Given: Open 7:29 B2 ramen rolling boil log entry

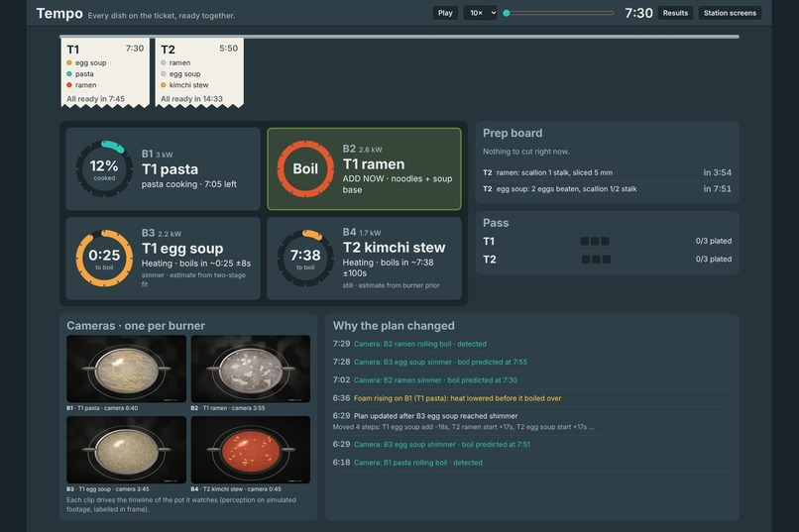Looking at the screenshot, I should [531, 344].
